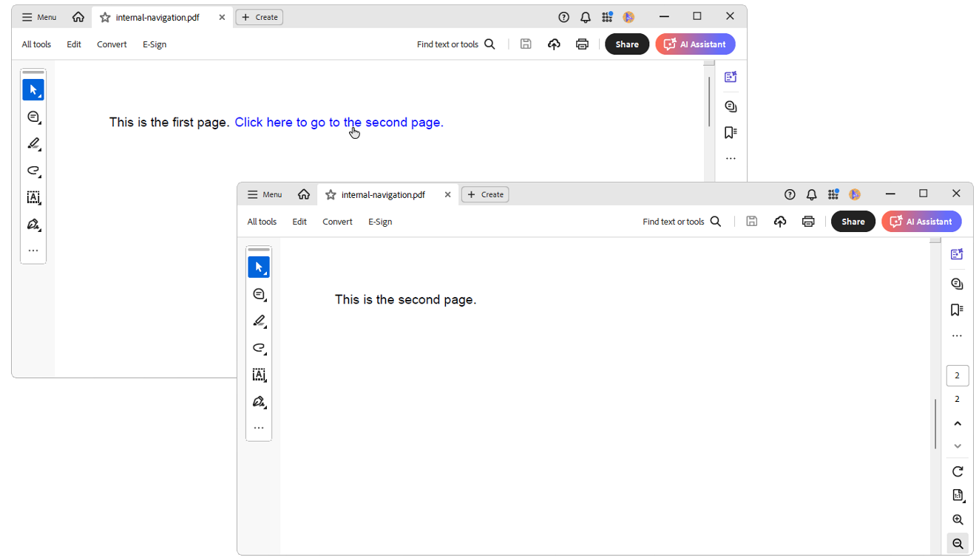Open the sign/fill pen tool in the front window
This screenshot has width=979, height=560.
coord(259,402)
